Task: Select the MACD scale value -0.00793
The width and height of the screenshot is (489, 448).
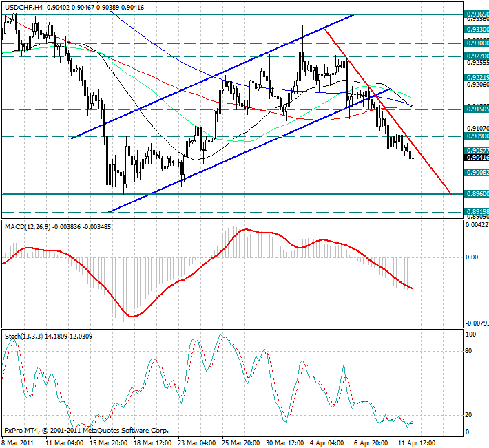Action: (x=477, y=323)
